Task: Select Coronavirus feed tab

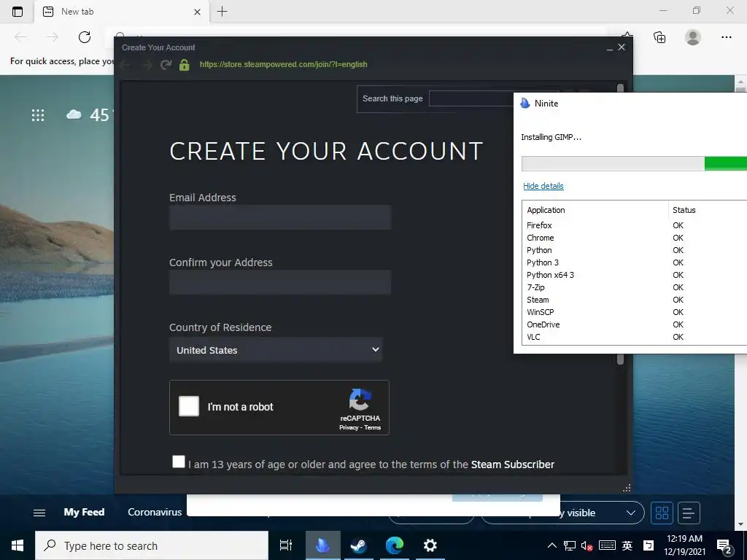Action: (x=155, y=513)
